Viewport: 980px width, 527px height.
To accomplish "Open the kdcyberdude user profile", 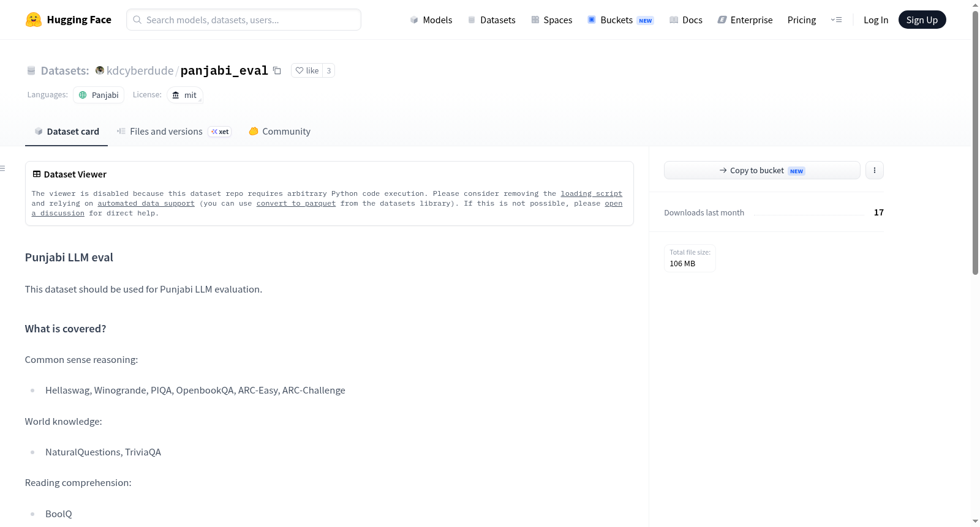I will pyautogui.click(x=140, y=70).
